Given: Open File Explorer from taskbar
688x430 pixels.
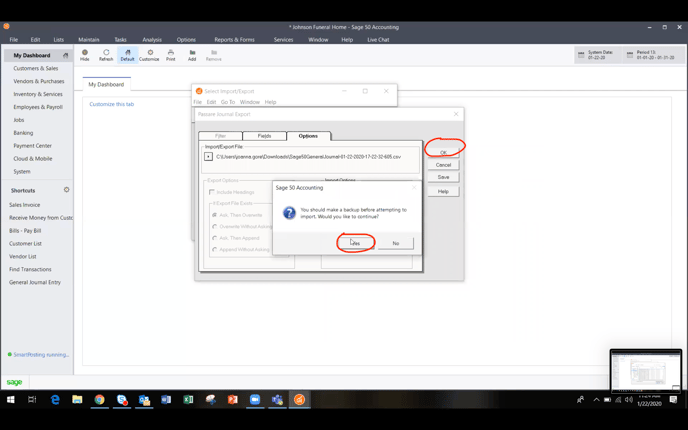Looking at the screenshot, I should click(x=77, y=400).
